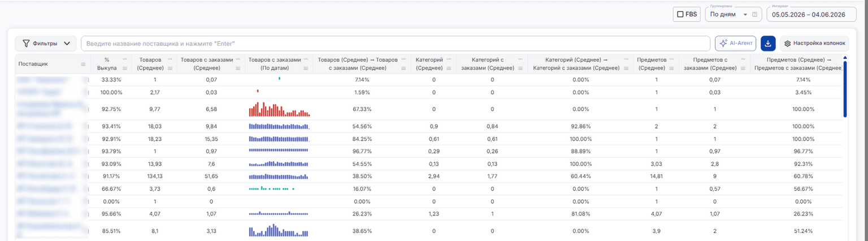The image size is (868, 241).
Task: Click the blue download export icon
Action: [x=768, y=44]
